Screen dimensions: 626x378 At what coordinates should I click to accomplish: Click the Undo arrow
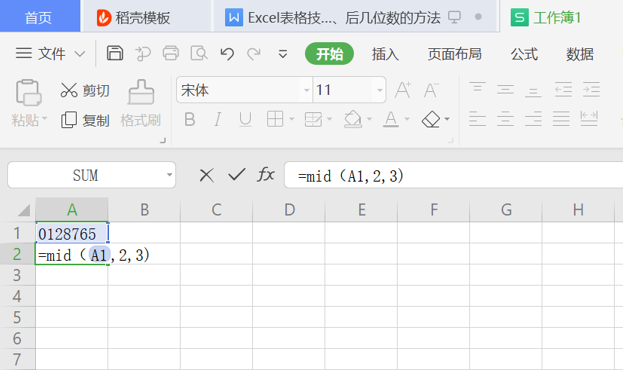tap(227, 53)
